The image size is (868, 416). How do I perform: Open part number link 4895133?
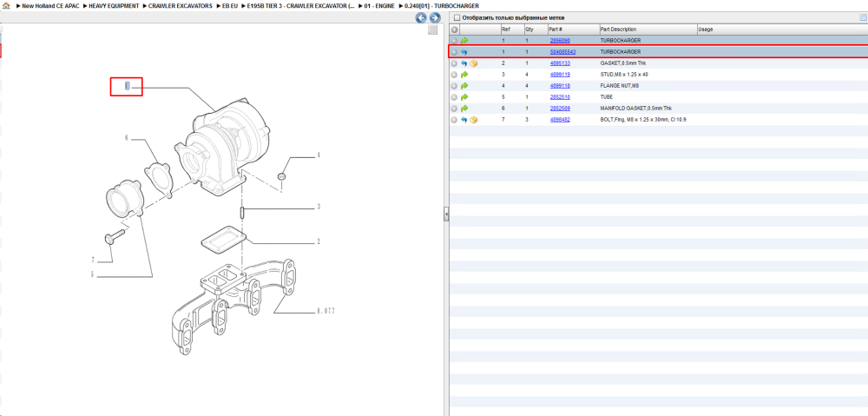pos(560,63)
